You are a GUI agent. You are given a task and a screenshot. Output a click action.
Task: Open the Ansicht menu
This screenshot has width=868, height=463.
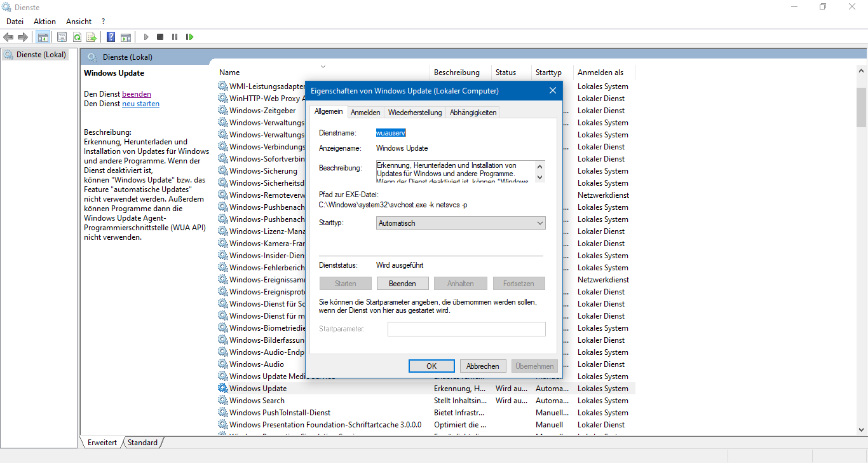(79, 22)
